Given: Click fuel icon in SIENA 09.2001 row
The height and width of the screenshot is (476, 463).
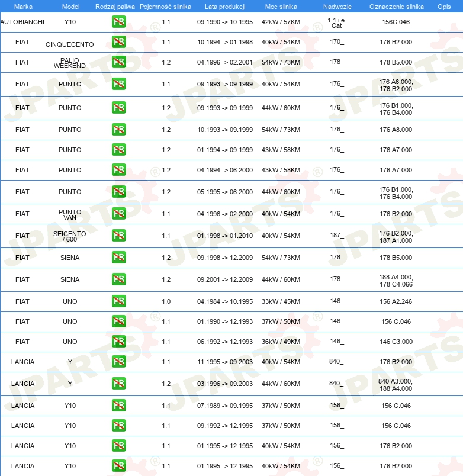Looking at the screenshot, I should click(x=118, y=279).
